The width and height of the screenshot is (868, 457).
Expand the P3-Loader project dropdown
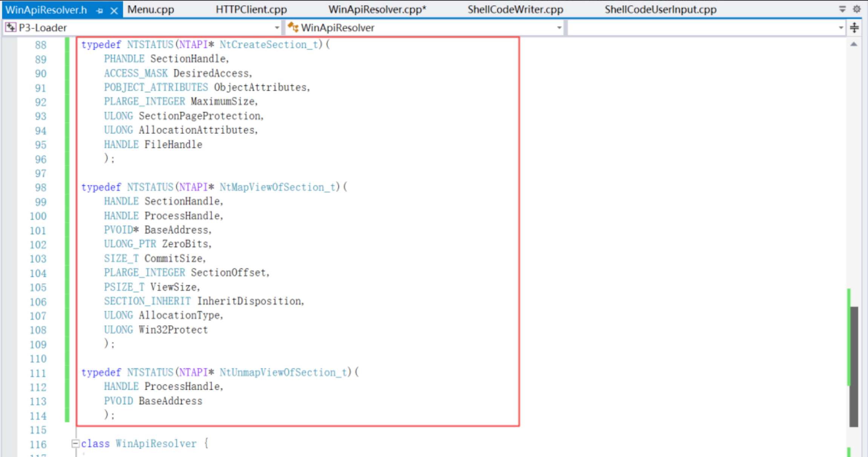[277, 28]
